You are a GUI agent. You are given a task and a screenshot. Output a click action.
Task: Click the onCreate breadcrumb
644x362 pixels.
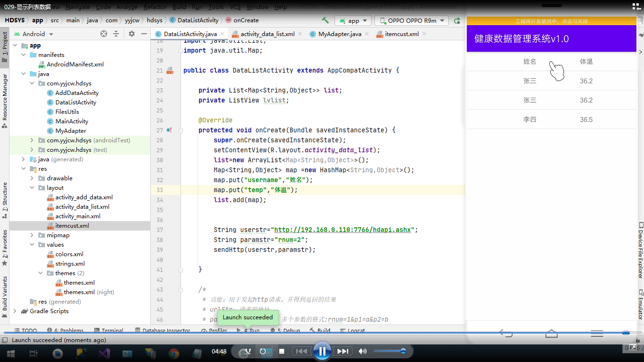click(242, 20)
